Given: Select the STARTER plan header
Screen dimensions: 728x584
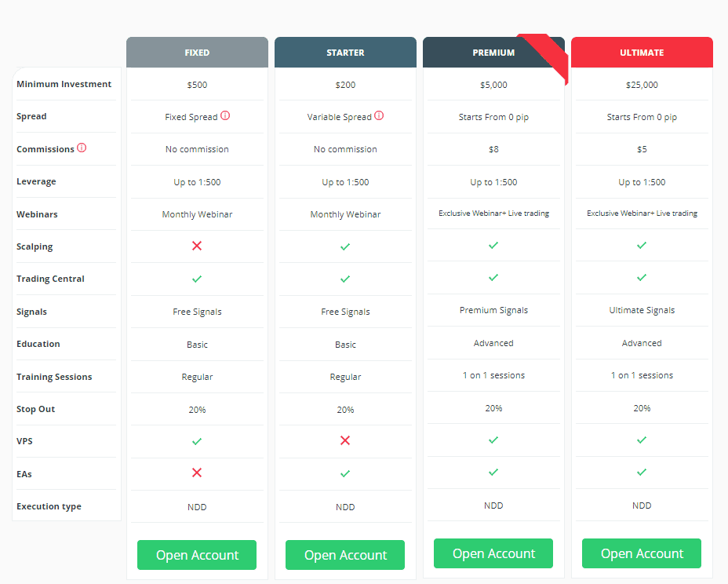Looking at the screenshot, I should 345,53.
